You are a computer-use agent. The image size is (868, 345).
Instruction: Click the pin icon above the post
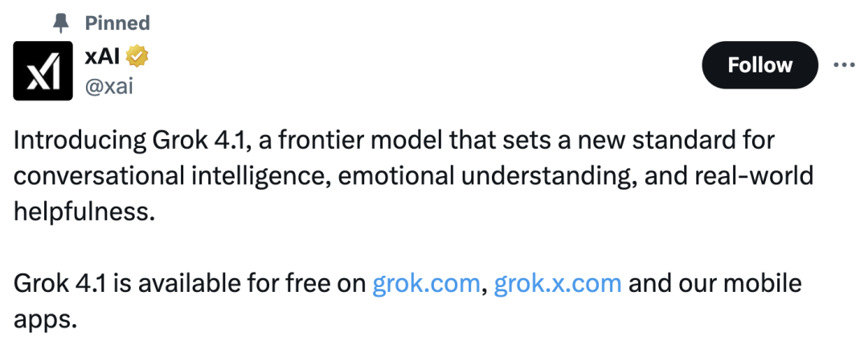coord(62,23)
